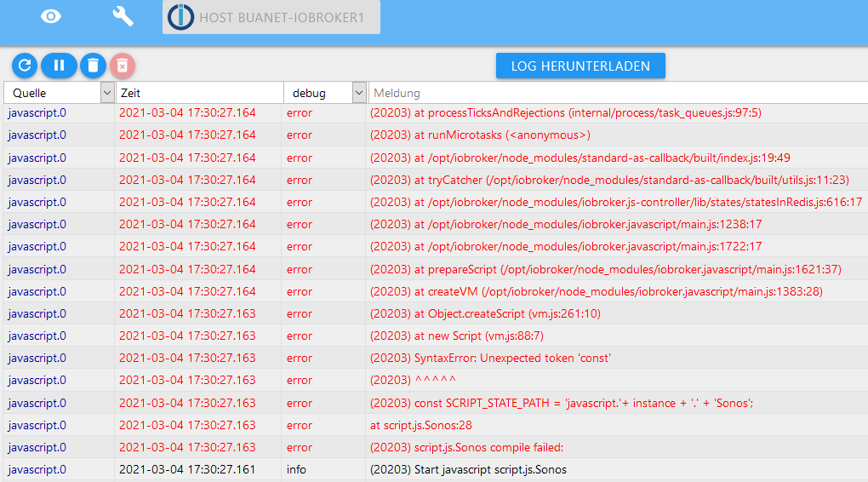This screenshot has height=482, width=868.
Task: Delete the log file using the red trash icon
Action: [122, 66]
